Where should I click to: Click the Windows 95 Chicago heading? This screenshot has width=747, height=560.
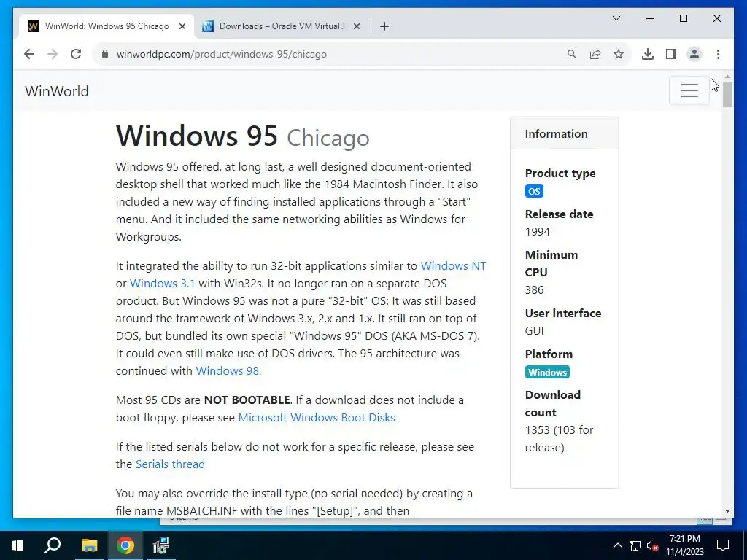pyautogui.click(x=242, y=136)
